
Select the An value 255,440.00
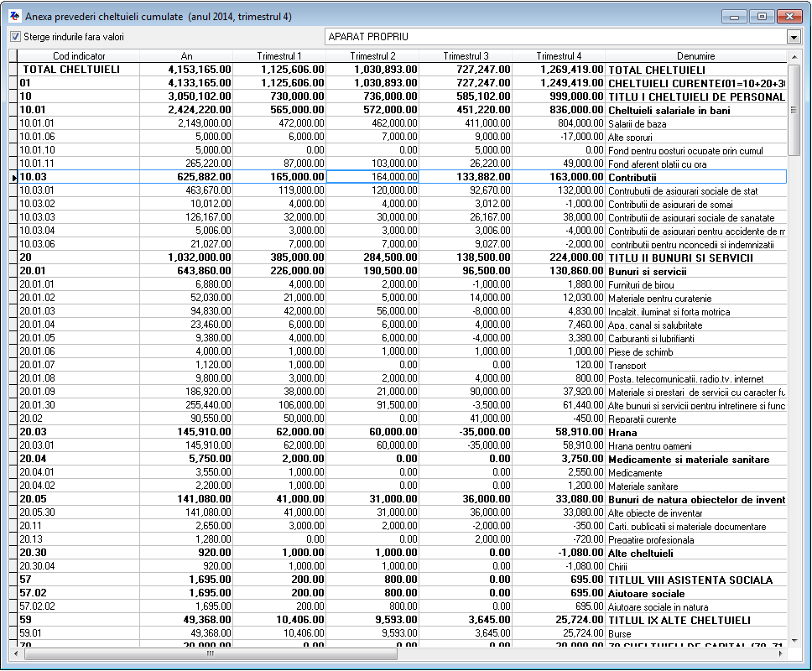(186, 405)
